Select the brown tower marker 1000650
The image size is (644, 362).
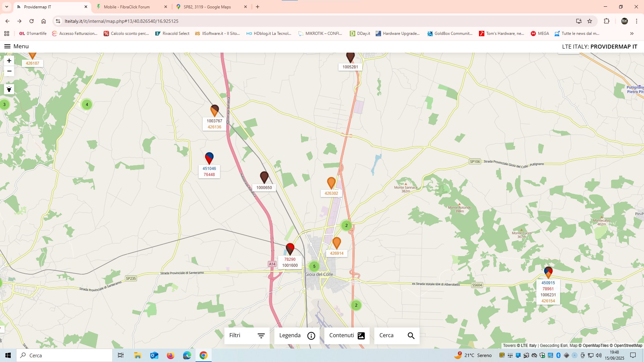[264, 177]
